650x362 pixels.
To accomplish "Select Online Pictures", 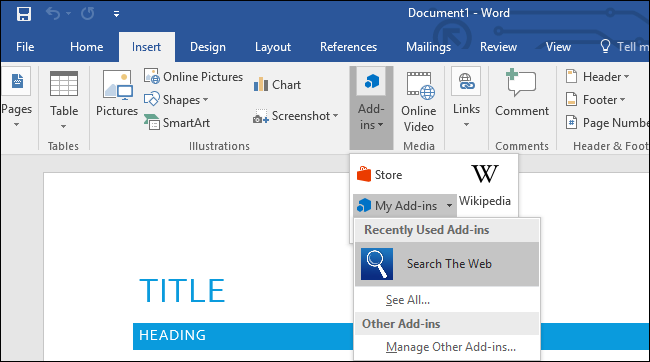I will pyautogui.click(x=193, y=77).
